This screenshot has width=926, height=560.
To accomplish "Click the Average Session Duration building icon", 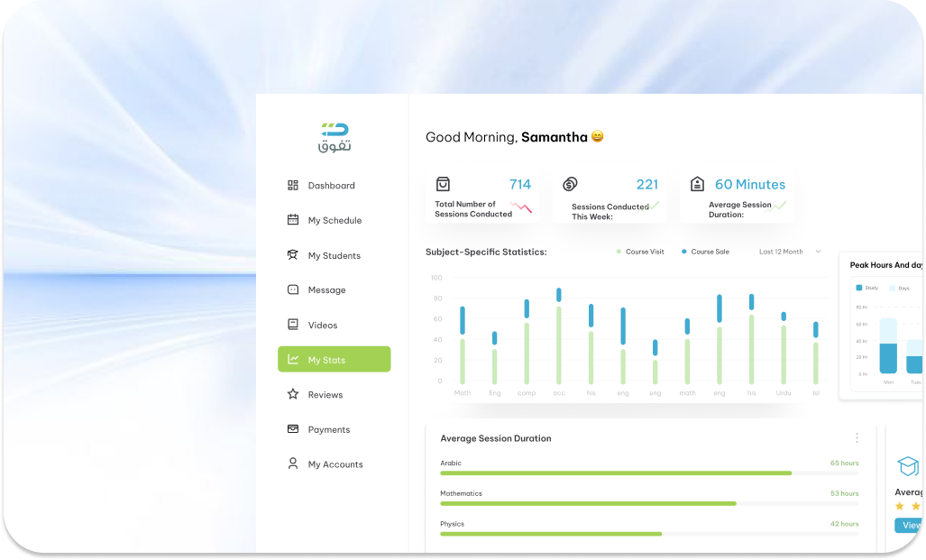I will coord(697,184).
